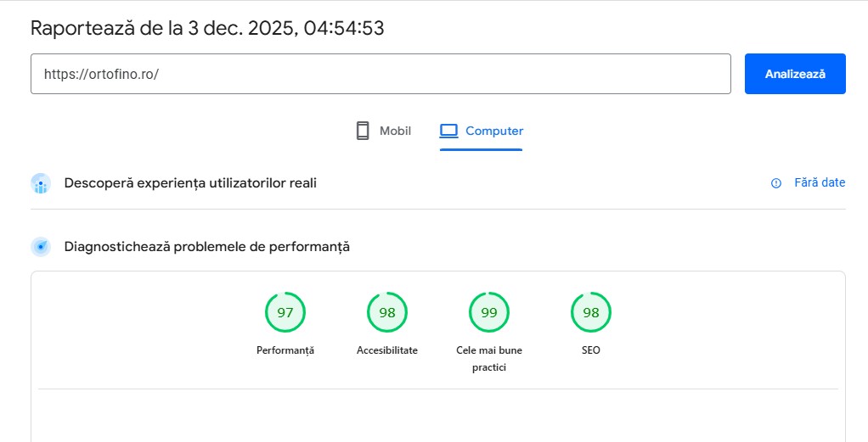Click the performance diagnostics radar icon

(41, 247)
